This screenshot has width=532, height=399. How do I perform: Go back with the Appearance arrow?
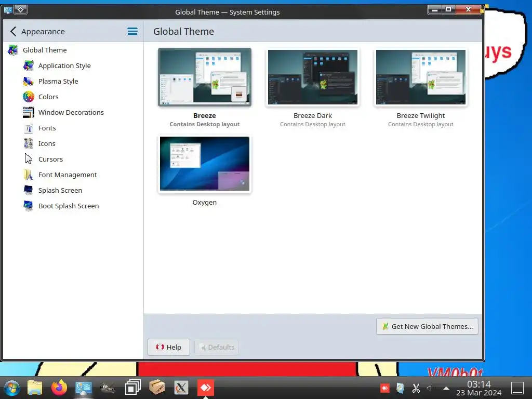click(13, 32)
